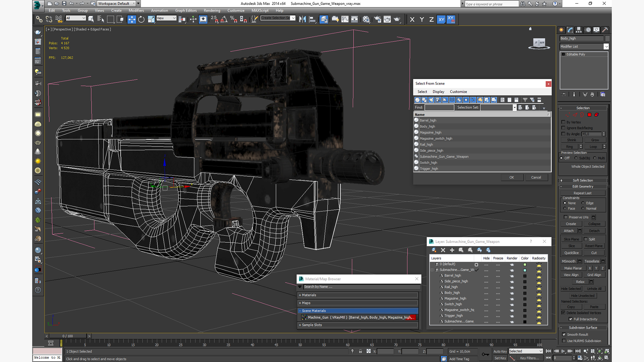Restrict transform to XY plane
The height and width of the screenshot is (362, 644).
441,19
